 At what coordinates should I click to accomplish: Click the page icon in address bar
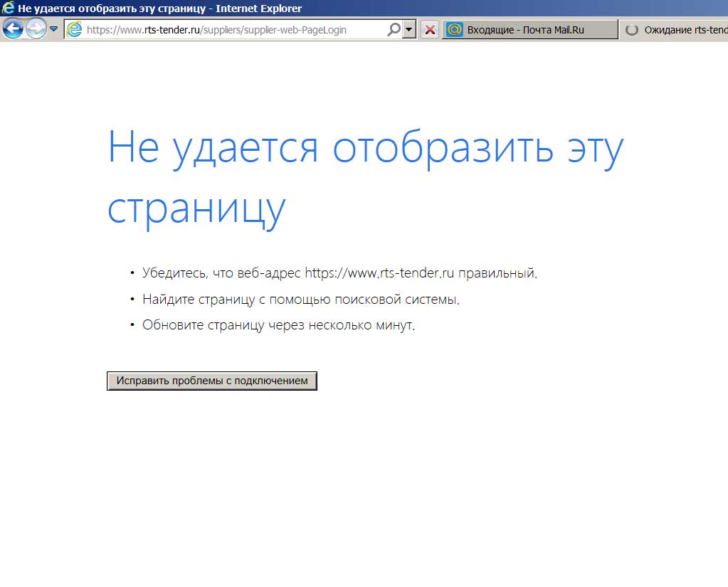[x=74, y=30]
